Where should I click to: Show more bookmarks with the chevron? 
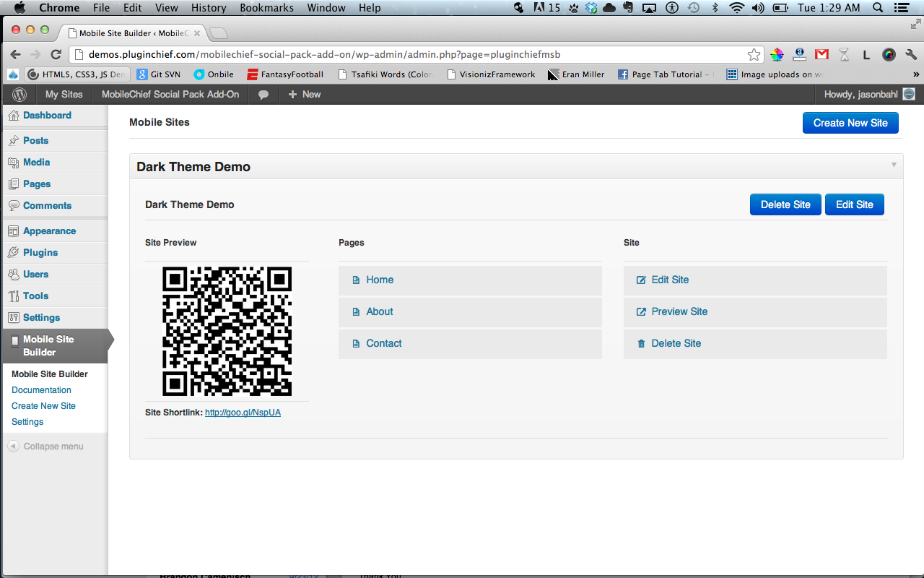coord(916,74)
